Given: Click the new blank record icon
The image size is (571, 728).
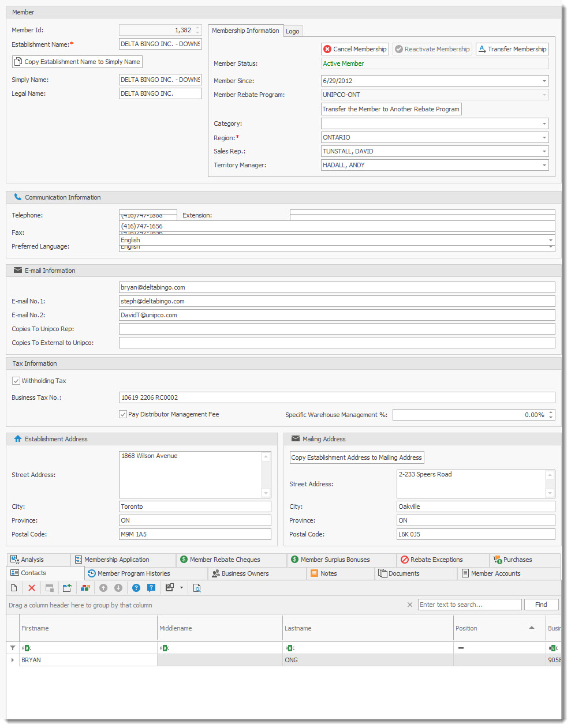Looking at the screenshot, I should pos(14,588).
